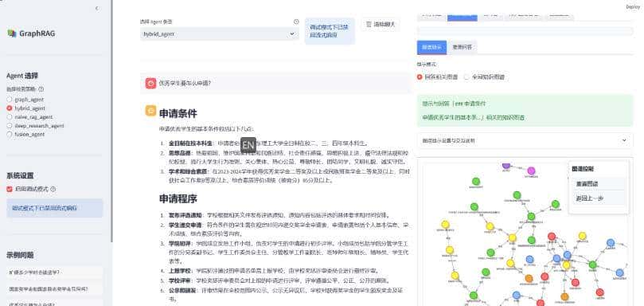The height and width of the screenshot is (306, 644).
Task: Click the blue debug notice in sidebar
Action: coord(55,208)
